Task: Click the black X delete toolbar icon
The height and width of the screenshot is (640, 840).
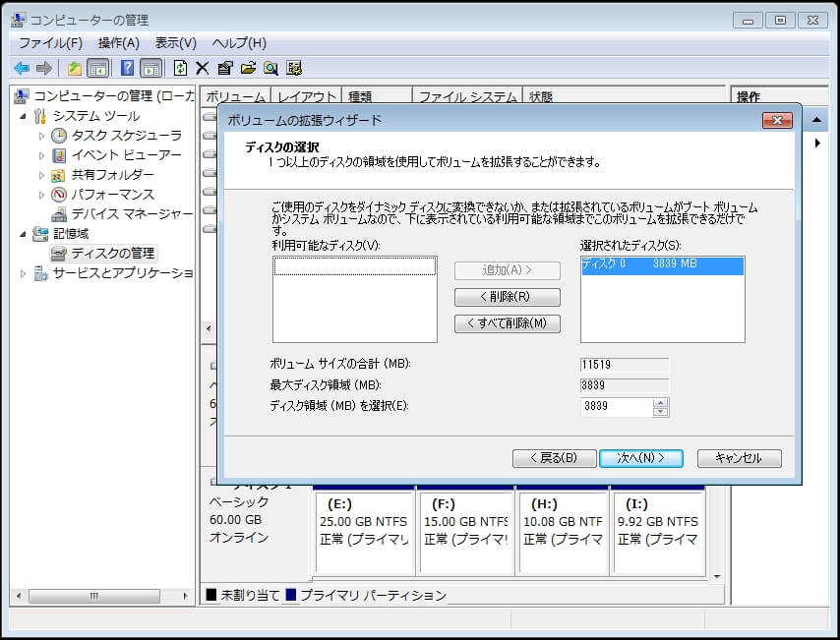Action: point(203,68)
